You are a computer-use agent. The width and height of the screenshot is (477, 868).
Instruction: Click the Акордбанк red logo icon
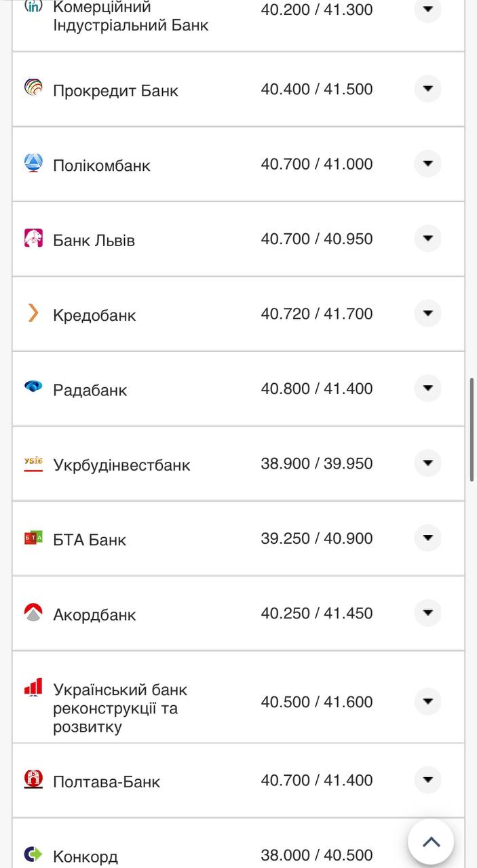(x=33, y=612)
